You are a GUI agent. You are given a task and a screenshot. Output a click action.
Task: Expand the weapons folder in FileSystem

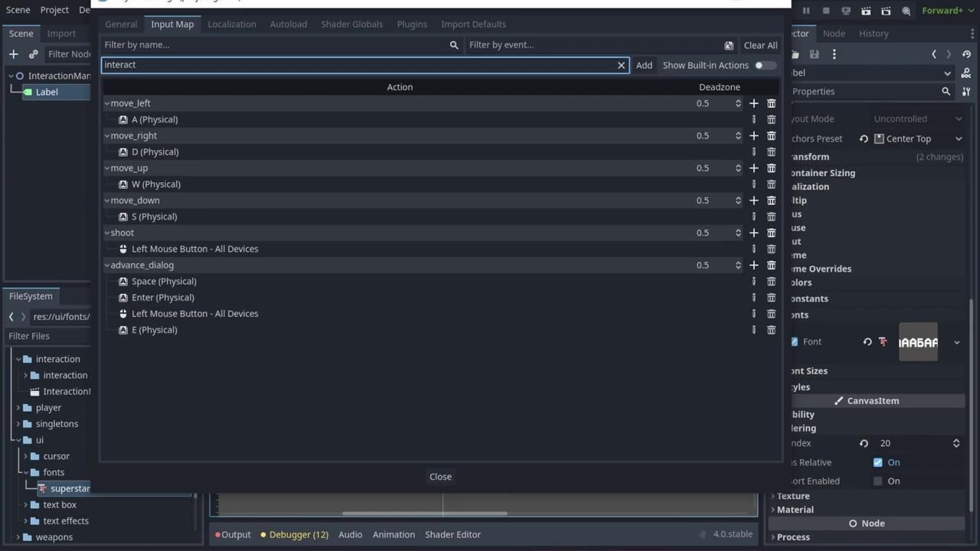click(x=18, y=537)
